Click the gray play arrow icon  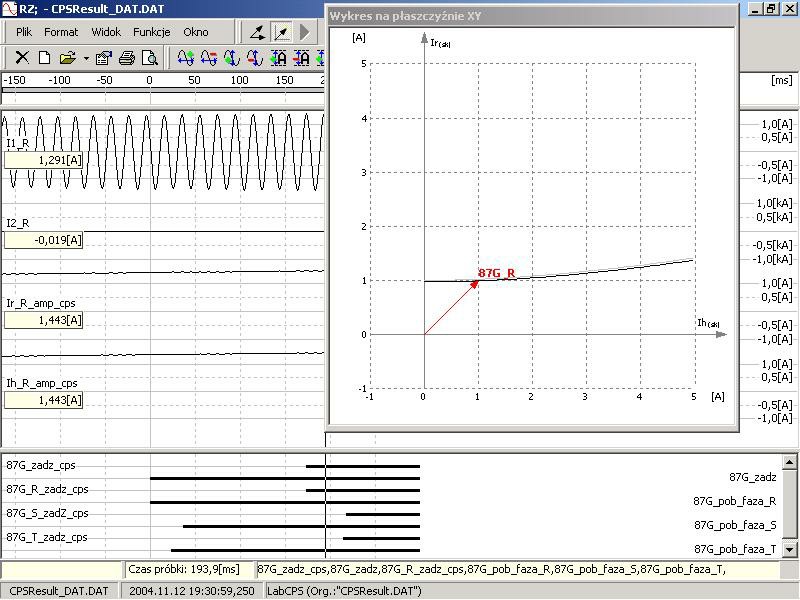pyautogui.click(x=305, y=33)
